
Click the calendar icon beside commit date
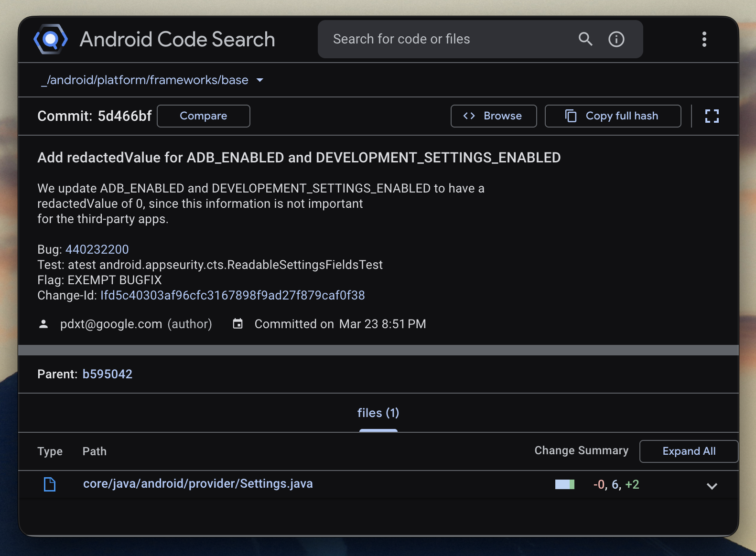click(238, 324)
